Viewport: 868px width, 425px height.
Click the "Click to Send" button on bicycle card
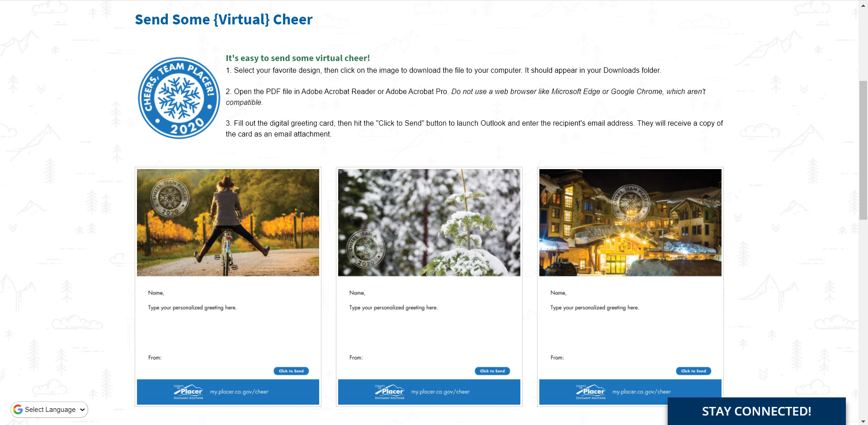click(291, 371)
